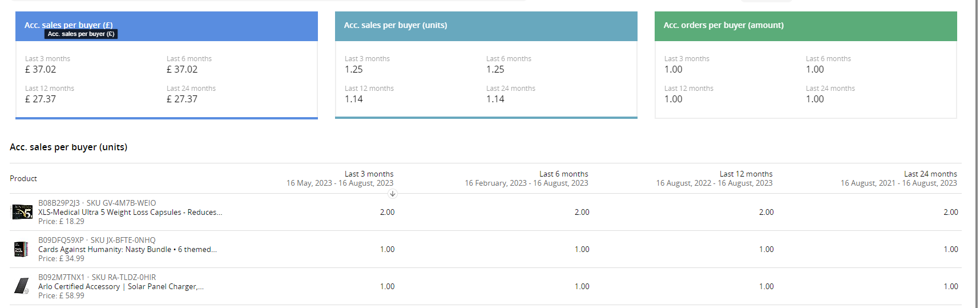
Task: Select the Acc. sales per buyer (units) card
Action: pos(486,26)
